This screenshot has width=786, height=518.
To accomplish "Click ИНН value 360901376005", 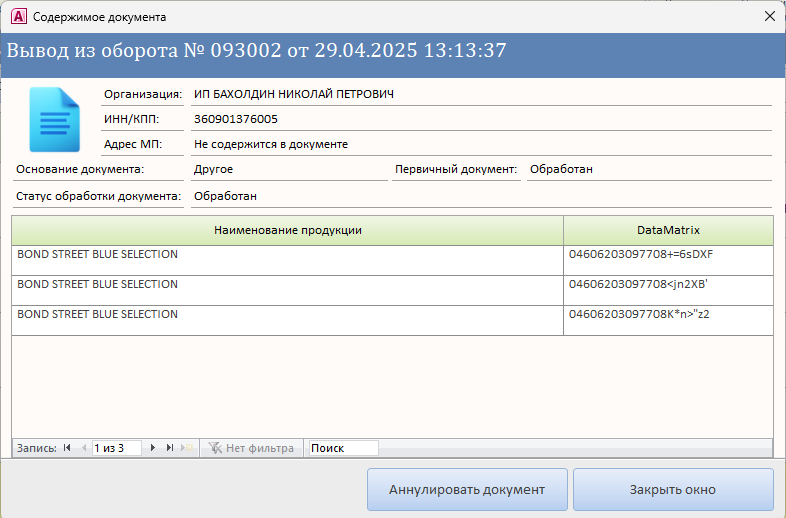I will coord(481,119).
